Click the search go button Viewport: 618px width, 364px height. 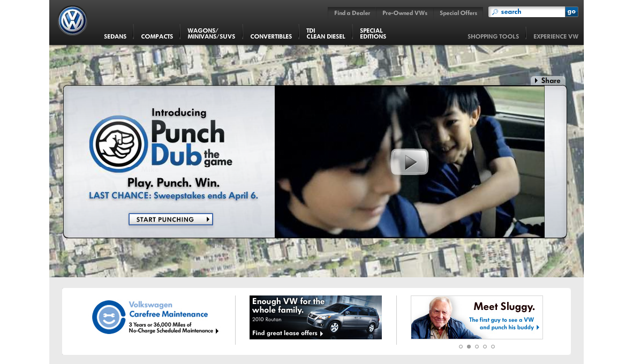(571, 12)
